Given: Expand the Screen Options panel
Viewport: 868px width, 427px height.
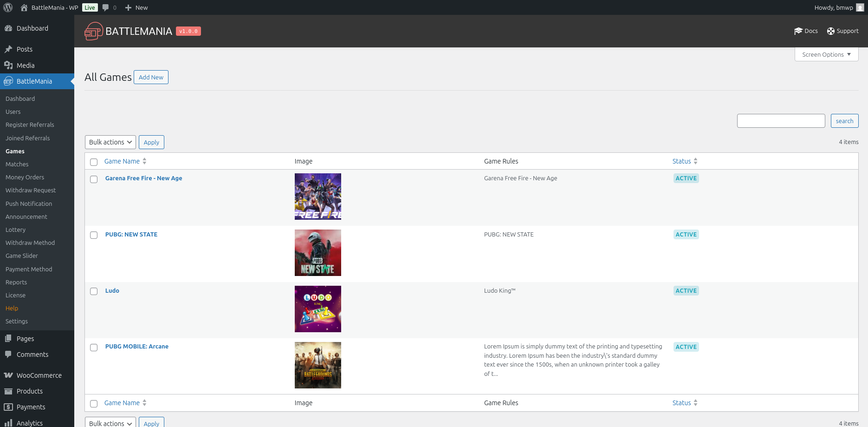Looking at the screenshot, I should coord(826,54).
